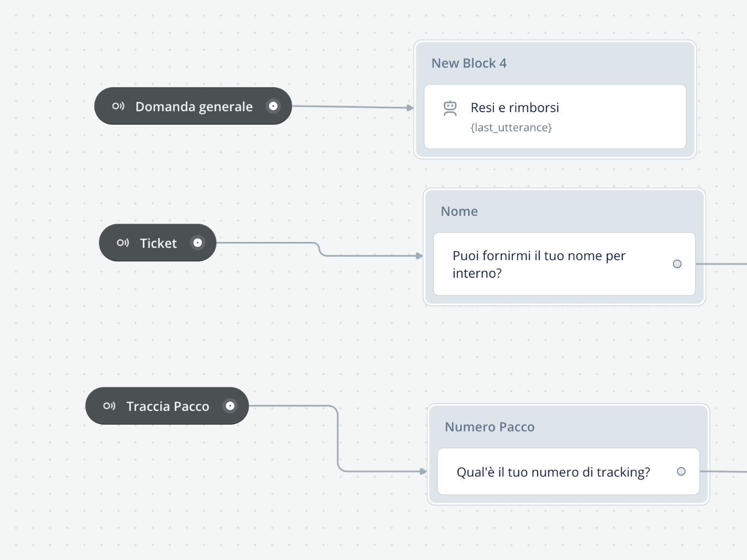Select the Numero Pacco block header
The image size is (747, 560).
pos(490,426)
